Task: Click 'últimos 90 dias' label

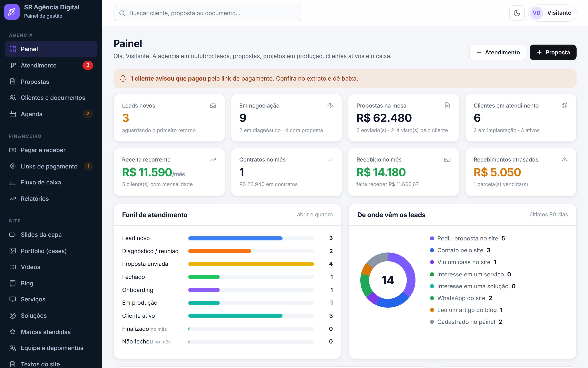Action: 549,214
